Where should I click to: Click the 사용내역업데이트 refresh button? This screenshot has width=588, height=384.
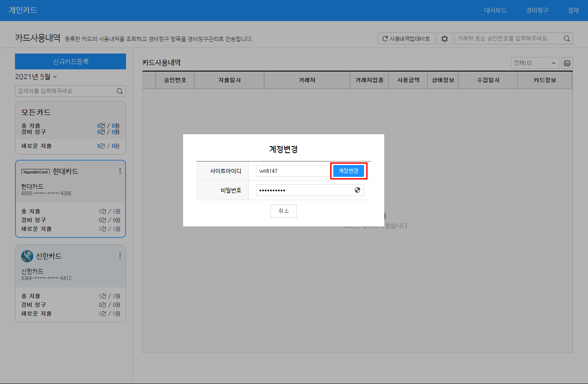406,39
